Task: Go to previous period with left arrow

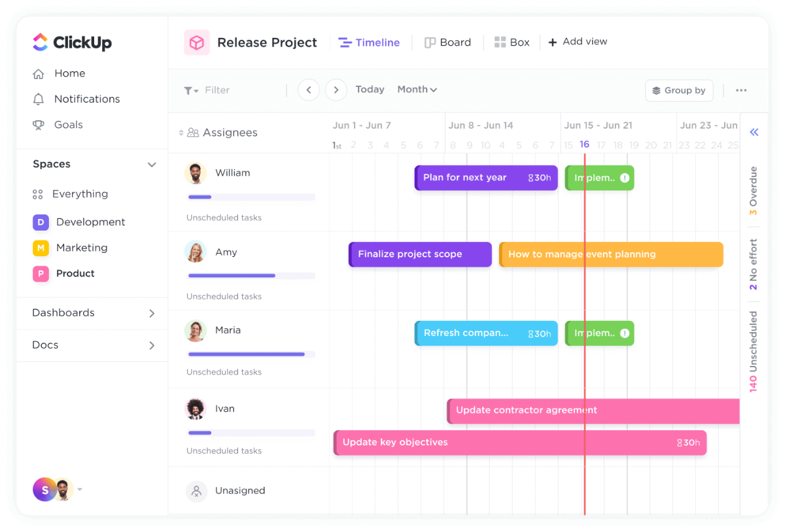Action: (x=309, y=90)
